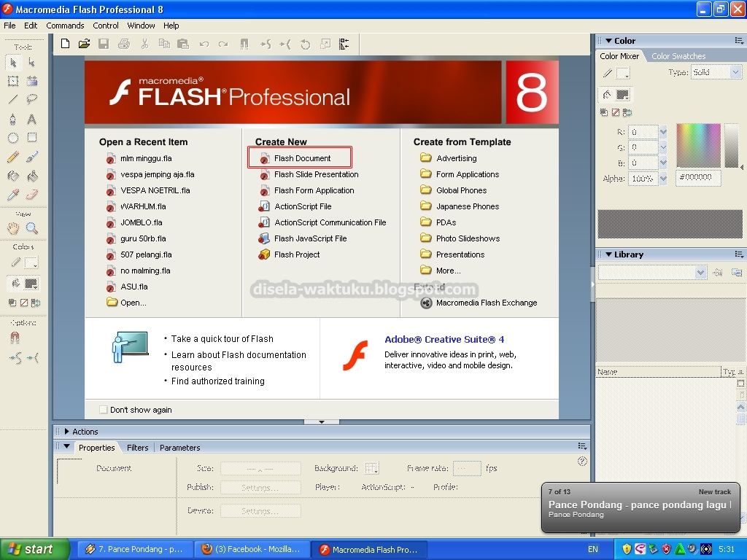Screen dimensions: 747x560
Task: Click Take a quick tour of Flash
Action: click(x=222, y=339)
